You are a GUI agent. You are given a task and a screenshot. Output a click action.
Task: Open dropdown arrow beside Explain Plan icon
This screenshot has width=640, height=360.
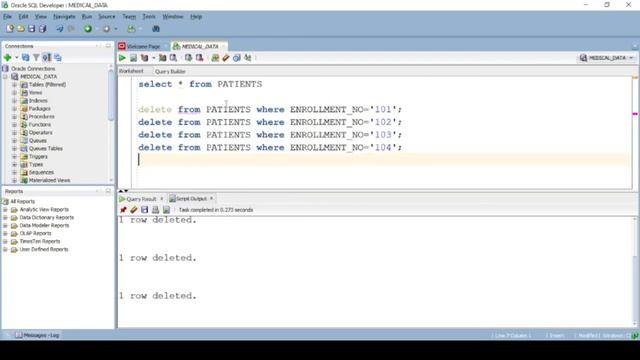(153, 58)
